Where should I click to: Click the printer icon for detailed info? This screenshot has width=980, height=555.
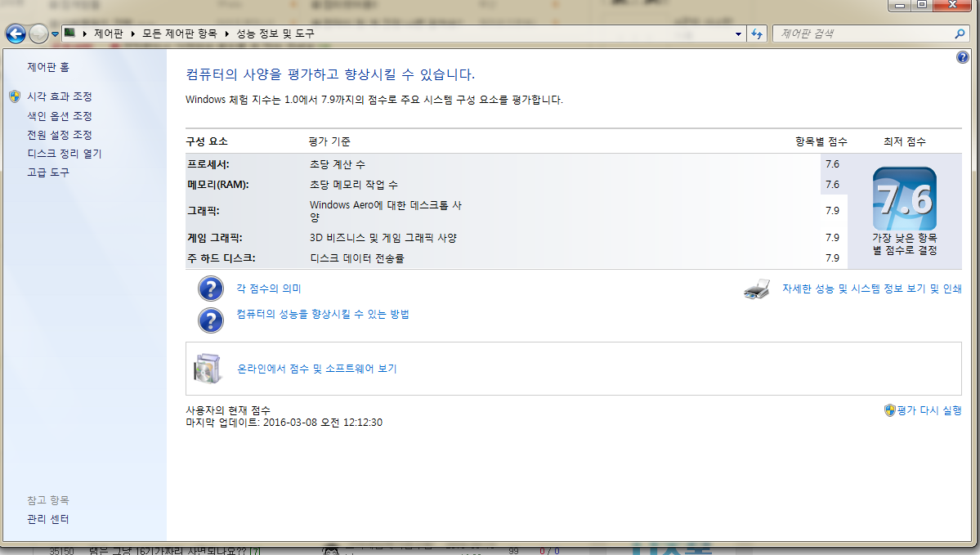[756, 289]
